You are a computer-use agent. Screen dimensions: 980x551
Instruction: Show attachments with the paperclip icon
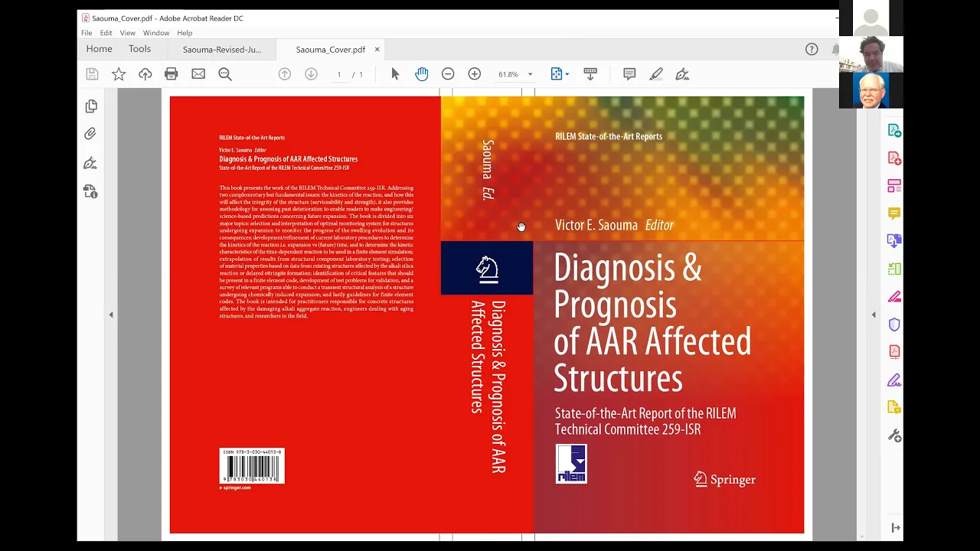coord(90,134)
